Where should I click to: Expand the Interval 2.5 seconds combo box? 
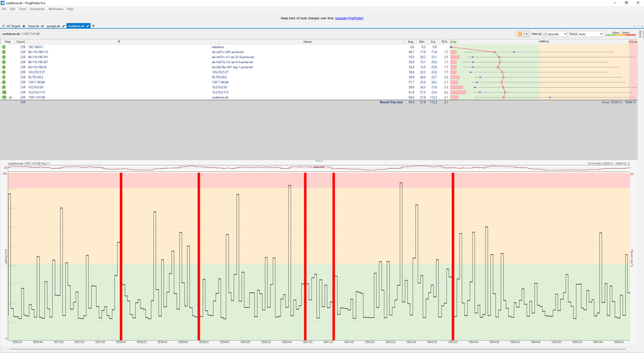[554, 34]
